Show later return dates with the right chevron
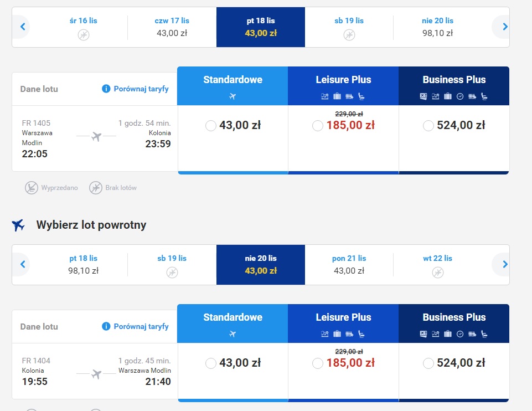This screenshot has width=532, height=411. [505, 264]
